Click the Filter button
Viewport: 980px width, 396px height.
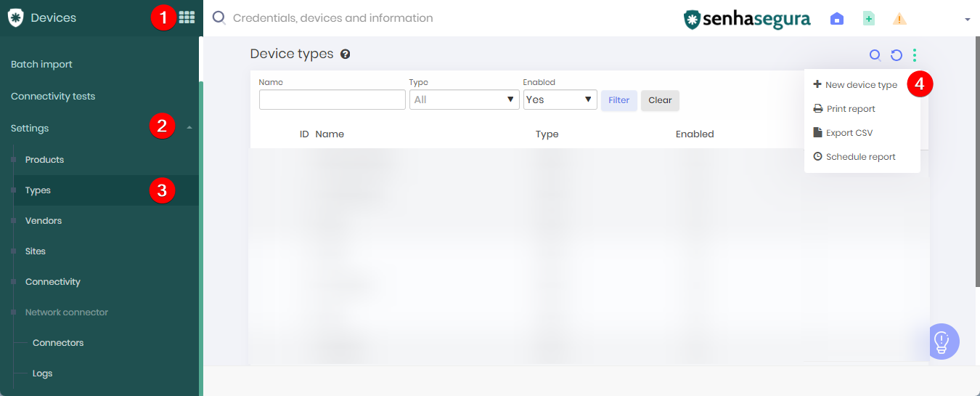[x=619, y=100]
